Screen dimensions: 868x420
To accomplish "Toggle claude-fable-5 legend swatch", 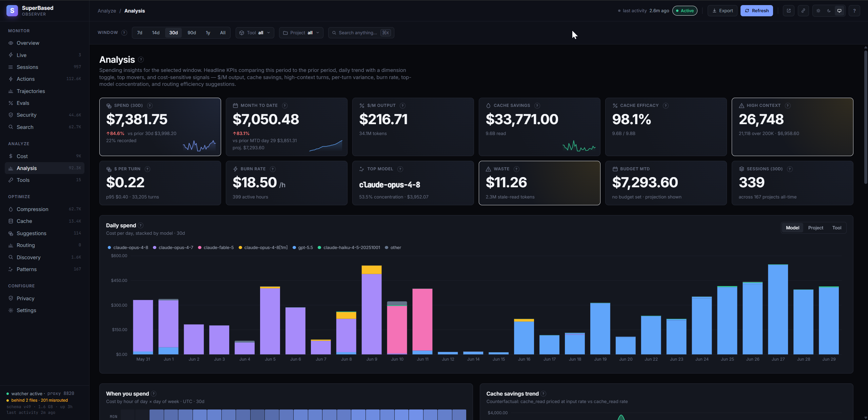I will point(200,248).
